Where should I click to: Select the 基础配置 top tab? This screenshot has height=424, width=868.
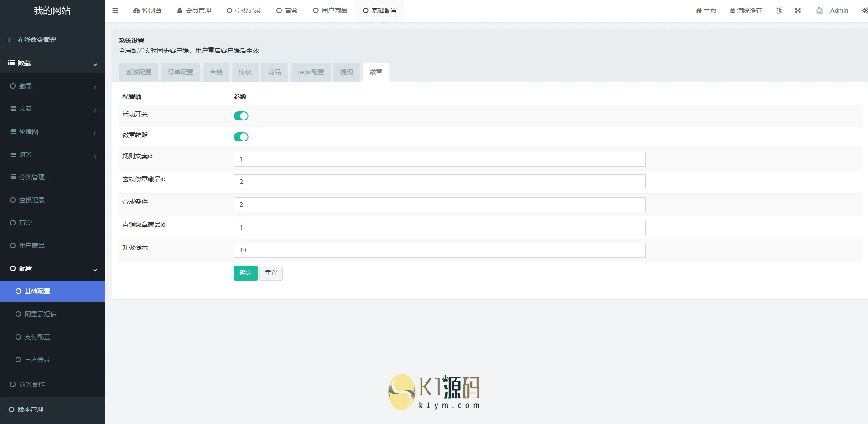click(x=380, y=10)
